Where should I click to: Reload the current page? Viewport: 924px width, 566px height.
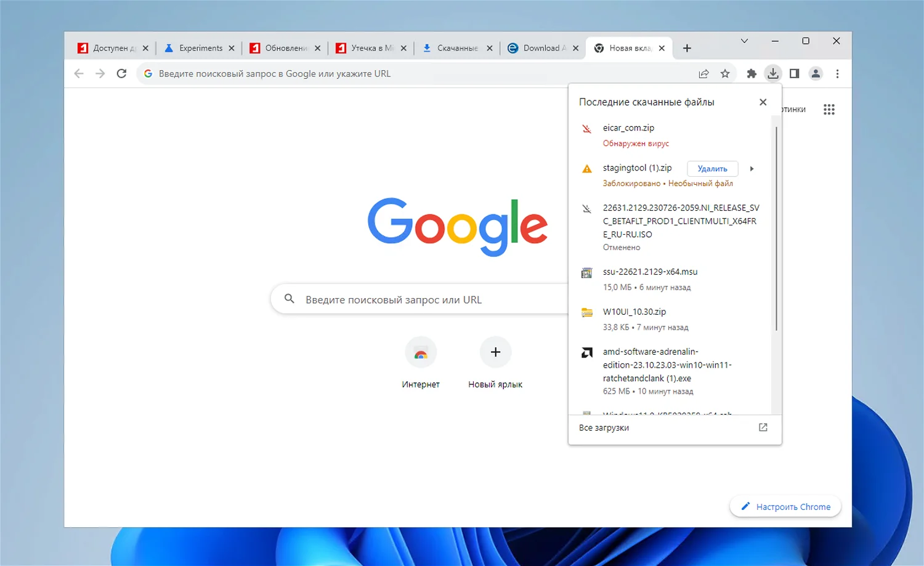[x=121, y=74]
